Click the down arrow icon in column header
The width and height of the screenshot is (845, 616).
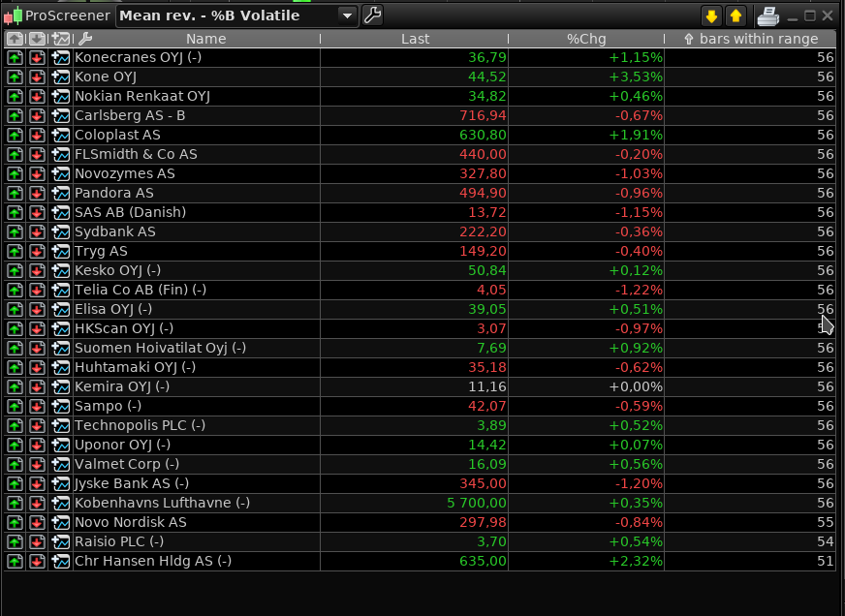point(37,39)
